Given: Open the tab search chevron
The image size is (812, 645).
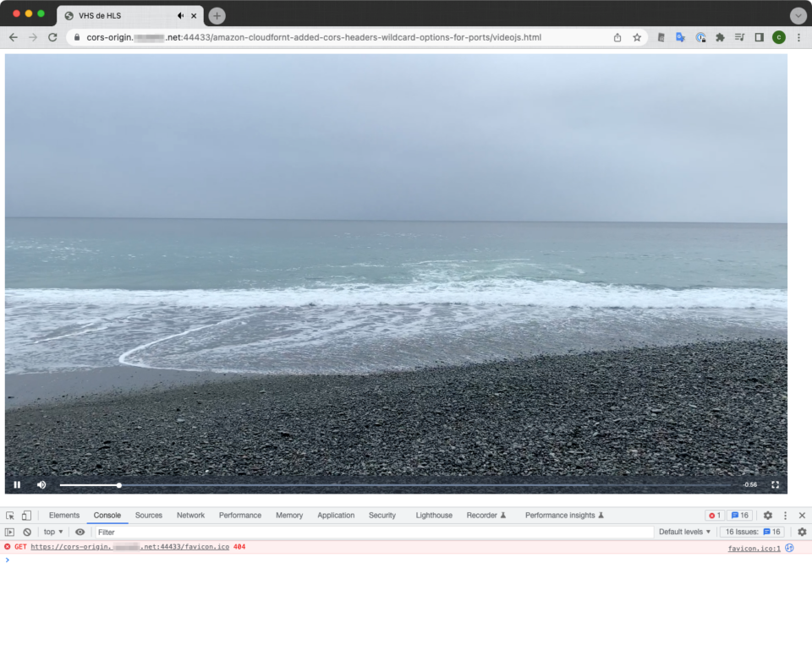Looking at the screenshot, I should tap(798, 15).
